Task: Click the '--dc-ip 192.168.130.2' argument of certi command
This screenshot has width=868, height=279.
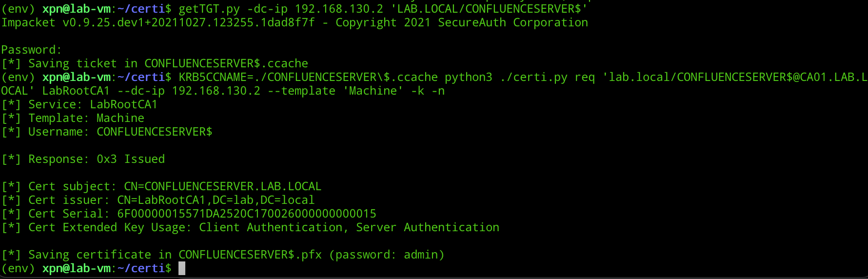Action: [189, 91]
